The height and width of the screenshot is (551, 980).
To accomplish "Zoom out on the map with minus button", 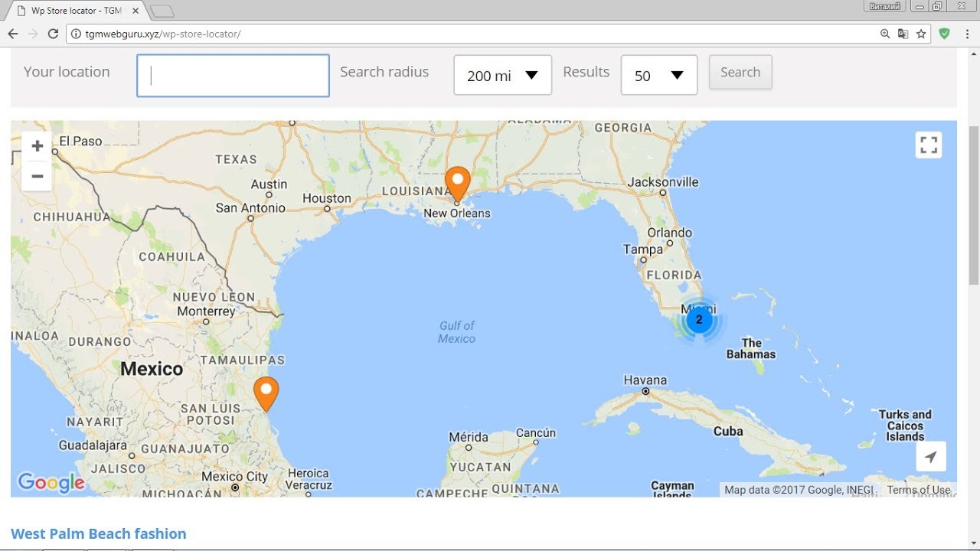I will click(37, 176).
